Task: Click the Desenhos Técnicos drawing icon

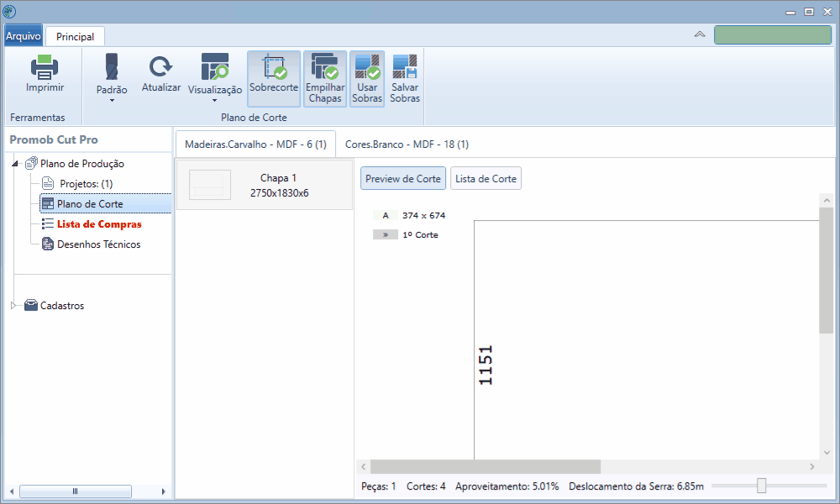Action: tap(48, 244)
